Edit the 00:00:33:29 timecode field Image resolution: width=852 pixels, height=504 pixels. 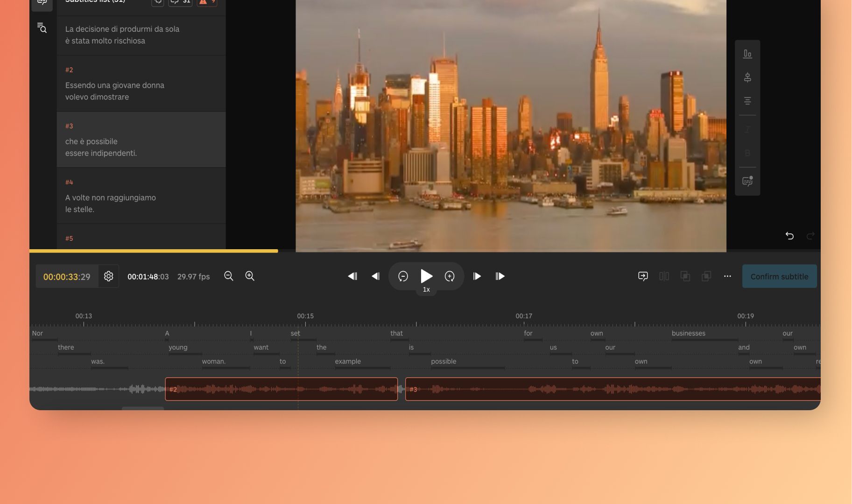tap(67, 277)
